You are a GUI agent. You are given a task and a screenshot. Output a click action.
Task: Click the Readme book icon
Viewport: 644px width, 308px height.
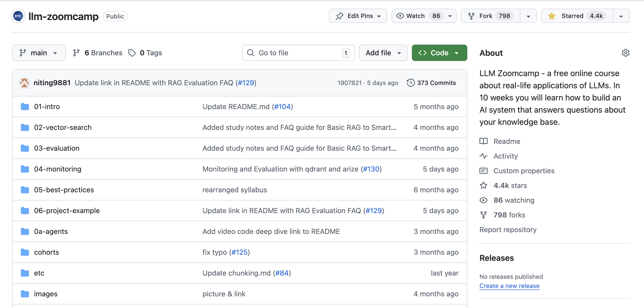[x=484, y=141]
